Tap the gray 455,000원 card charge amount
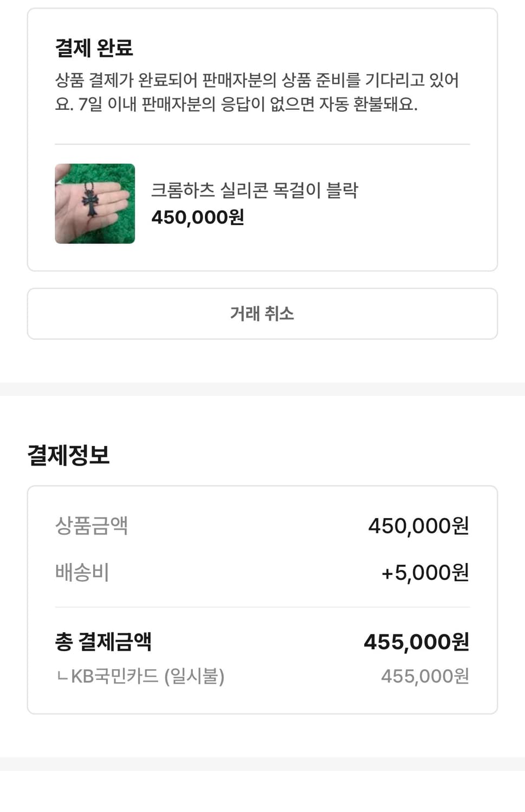 click(x=425, y=676)
